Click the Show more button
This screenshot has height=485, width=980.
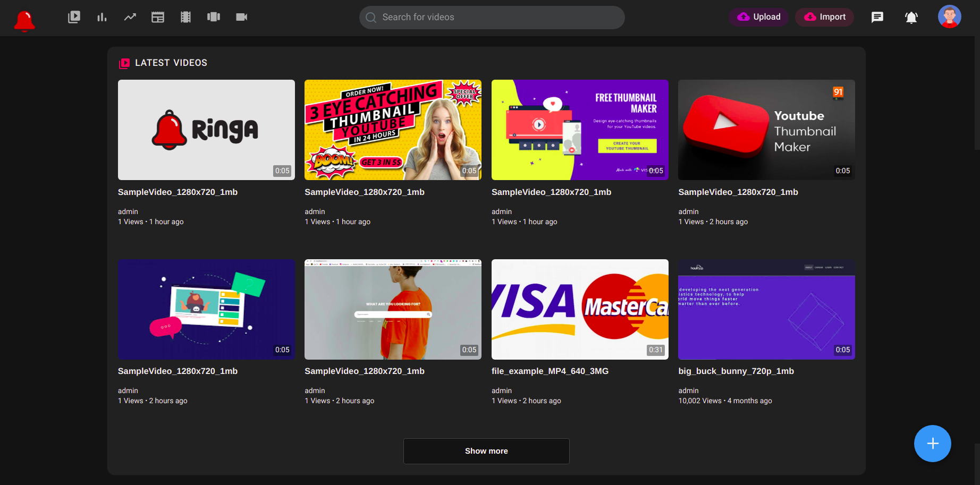click(486, 451)
